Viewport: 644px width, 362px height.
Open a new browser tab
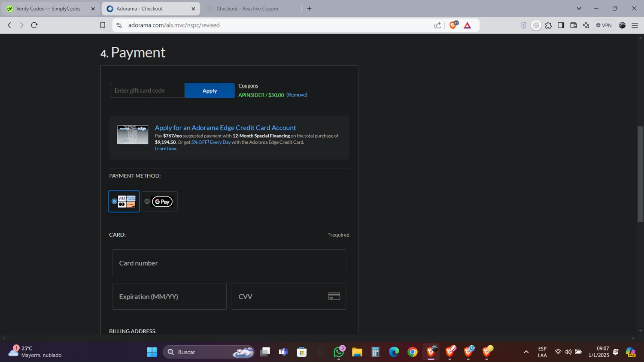pos(309,9)
